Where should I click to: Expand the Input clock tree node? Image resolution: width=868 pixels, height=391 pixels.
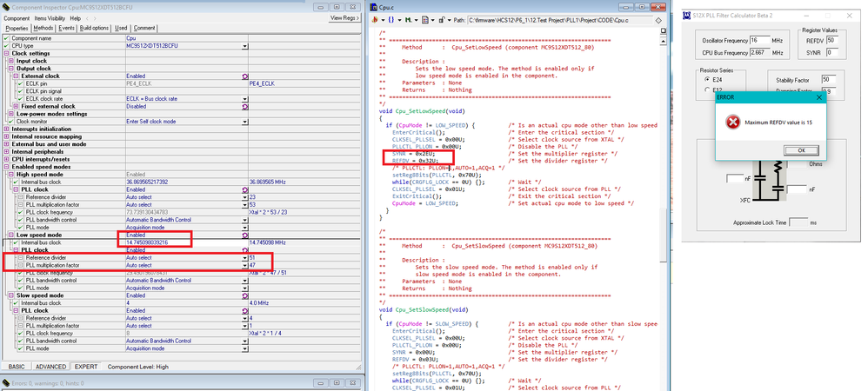coord(11,61)
